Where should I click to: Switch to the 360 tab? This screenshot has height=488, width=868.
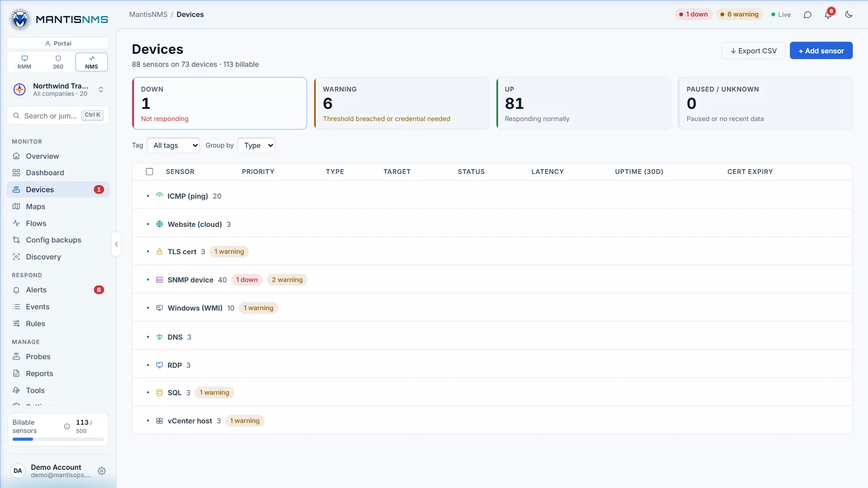[x=58, y=62]
